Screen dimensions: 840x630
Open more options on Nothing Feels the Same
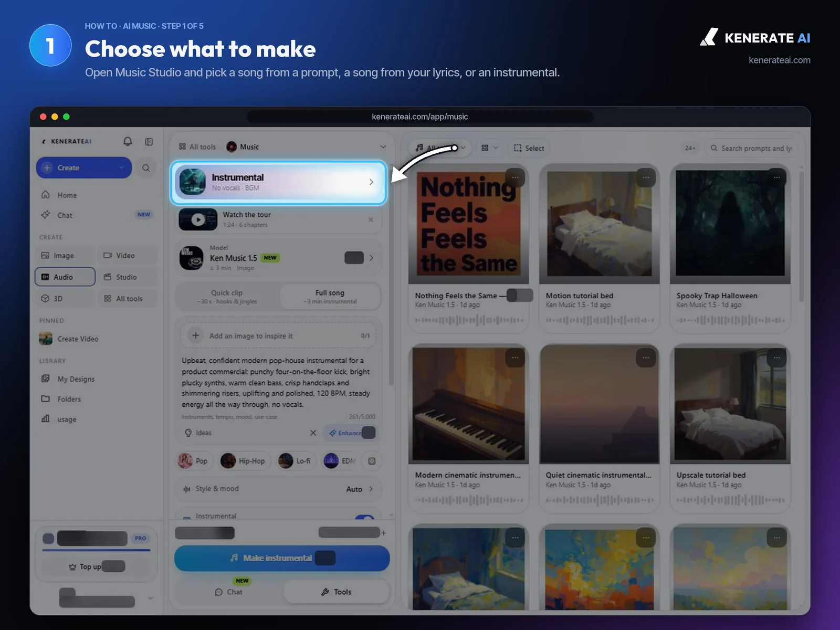coord(515,177)
